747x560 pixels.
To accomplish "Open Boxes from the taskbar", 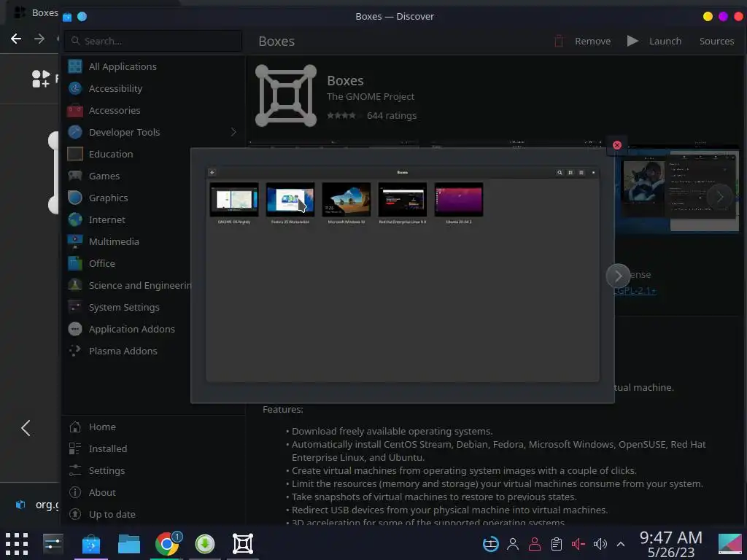I will click(x=242, y=544).
